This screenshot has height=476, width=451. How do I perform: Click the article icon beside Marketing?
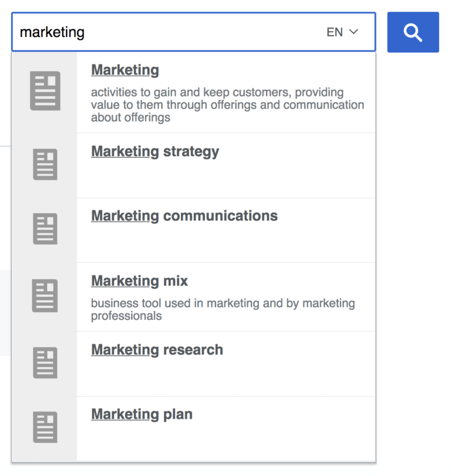pos(45,91)
